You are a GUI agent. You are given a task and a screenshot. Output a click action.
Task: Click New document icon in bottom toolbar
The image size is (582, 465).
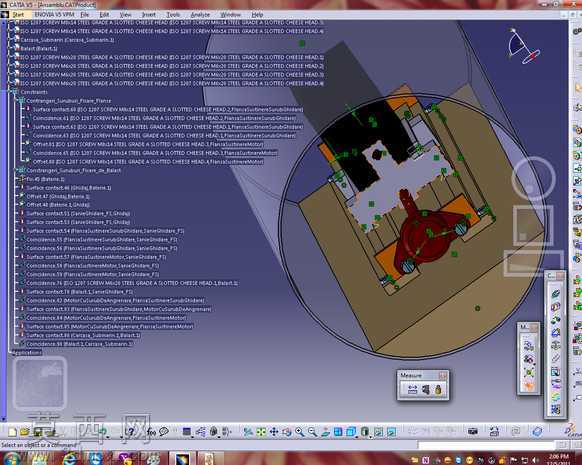[13, 432]
